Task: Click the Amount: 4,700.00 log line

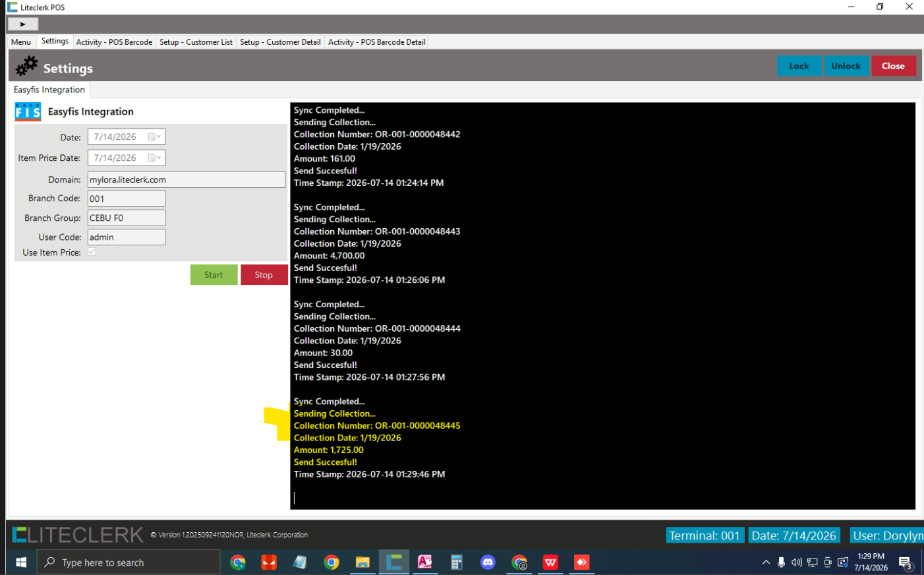Action: (329, 256)
